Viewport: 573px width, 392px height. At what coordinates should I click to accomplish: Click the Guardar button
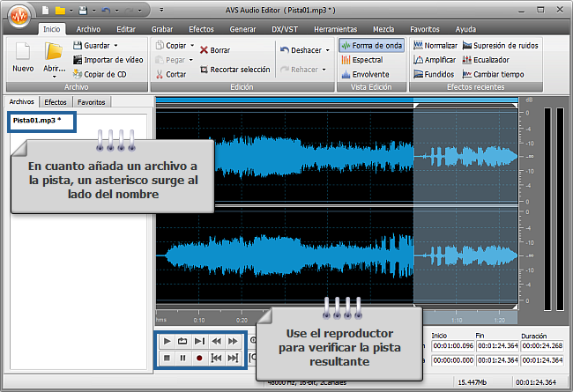[x=92, y=46]
